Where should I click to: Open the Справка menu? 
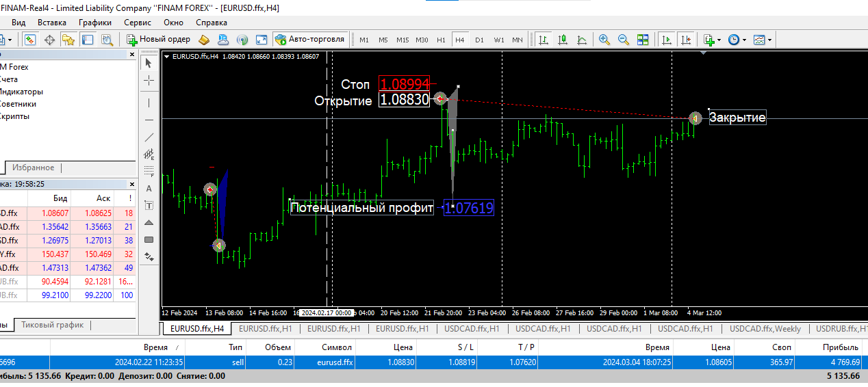212,23
